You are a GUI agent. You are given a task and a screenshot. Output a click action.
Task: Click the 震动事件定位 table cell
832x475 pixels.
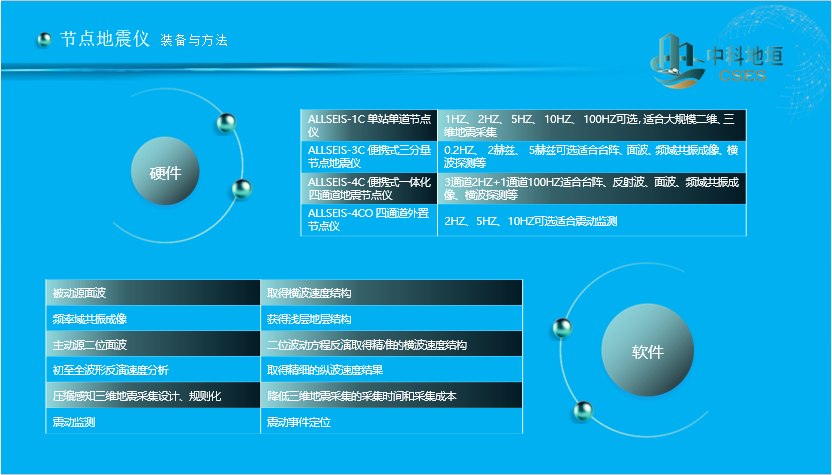[391, 422]
